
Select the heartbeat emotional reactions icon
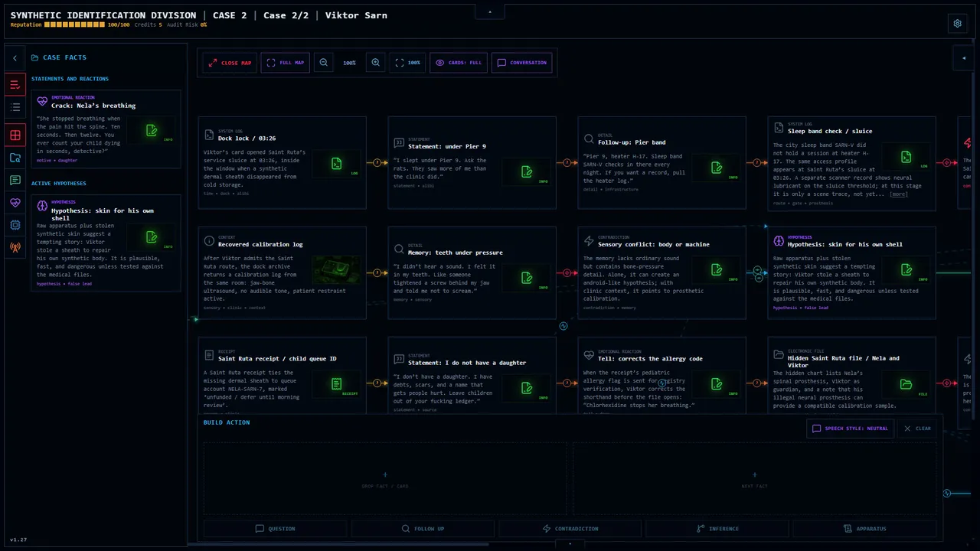coord(15,203)
